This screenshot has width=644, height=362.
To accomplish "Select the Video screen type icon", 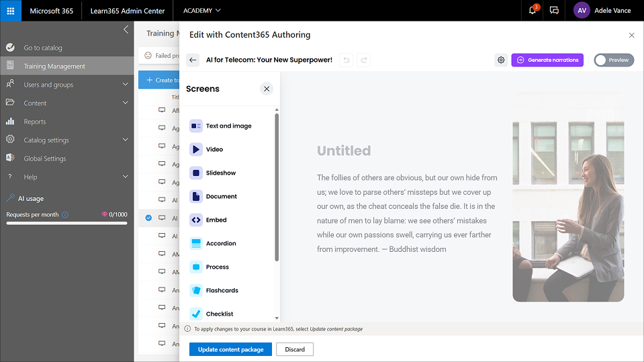I will pos(195,149).
